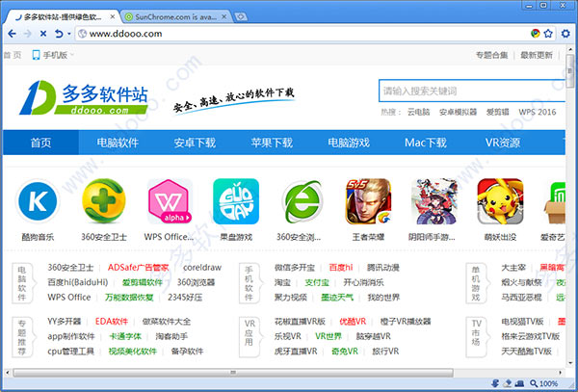Viewport: 578px width, 392px height.
Task: Open the 万能数据恢复 link
Action: pos(129,298)
